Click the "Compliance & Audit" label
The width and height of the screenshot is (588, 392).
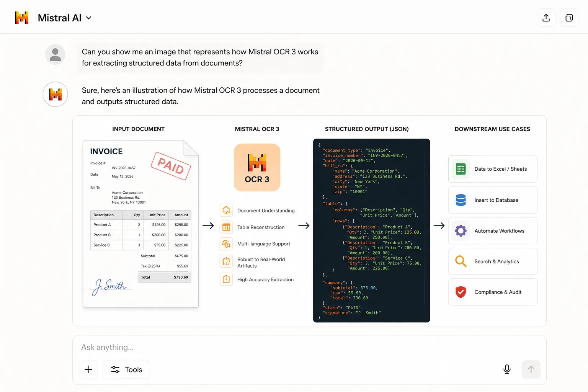click(x=498, y=292)
